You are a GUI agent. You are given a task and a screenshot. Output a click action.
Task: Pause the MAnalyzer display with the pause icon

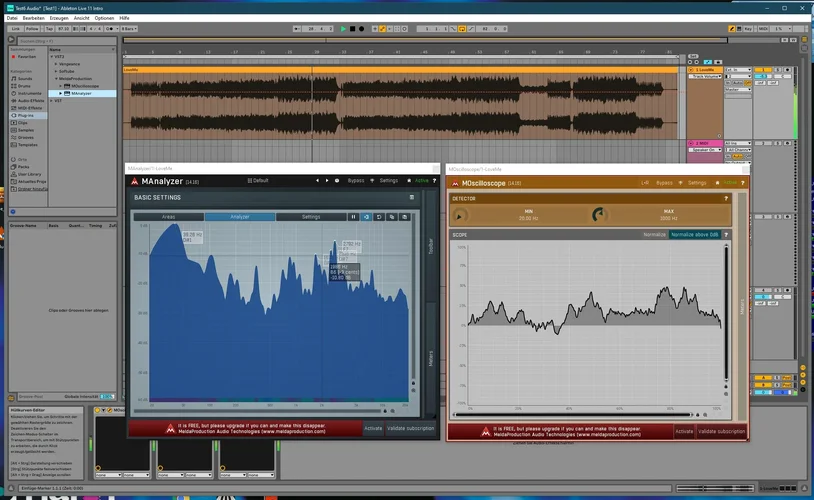click(x=354, y=217)
